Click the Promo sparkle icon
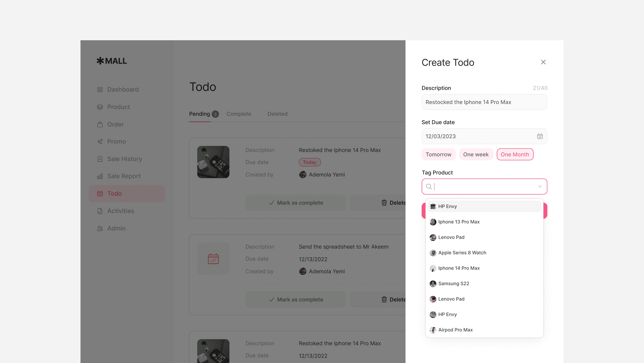 [100, 142]
